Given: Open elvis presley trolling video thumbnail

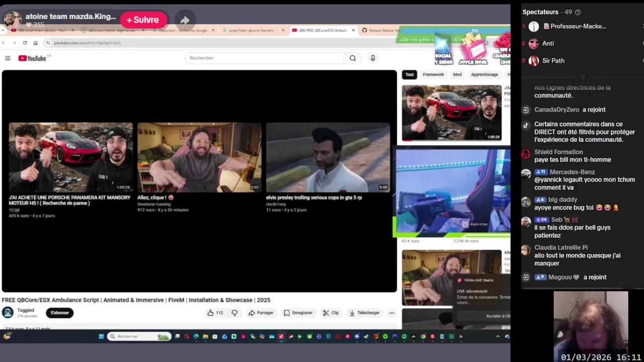Looking at the screenshot, I should 328,157.
